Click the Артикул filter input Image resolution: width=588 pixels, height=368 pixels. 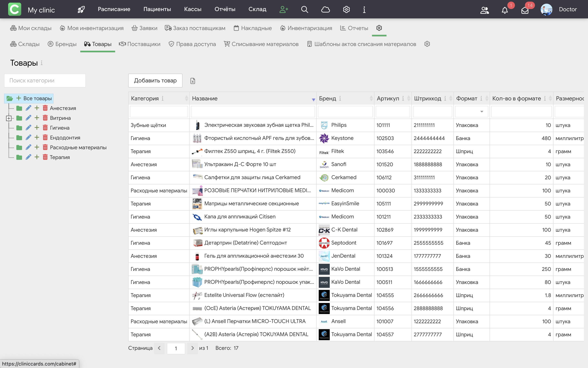[393, 112]
